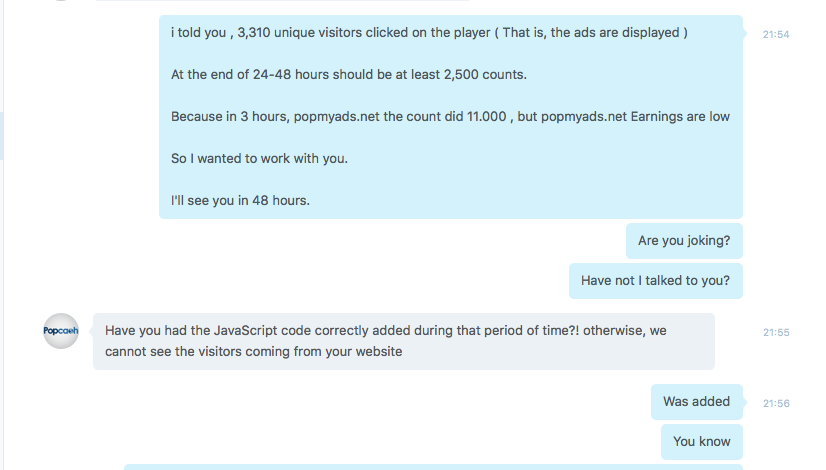Select the 'Are you joking?' message bubble
826x470 pixels.
684,241
